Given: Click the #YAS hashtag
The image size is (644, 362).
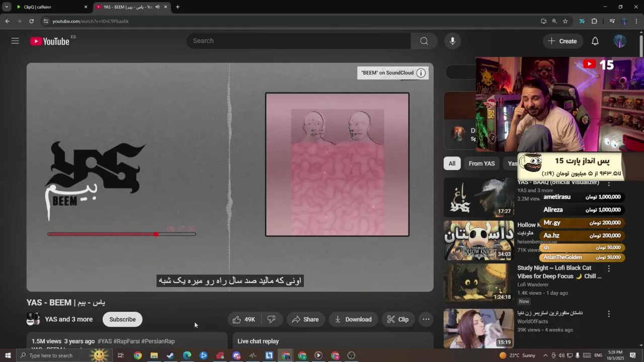Looking at the screenshot, I should (x=105, y=341).
